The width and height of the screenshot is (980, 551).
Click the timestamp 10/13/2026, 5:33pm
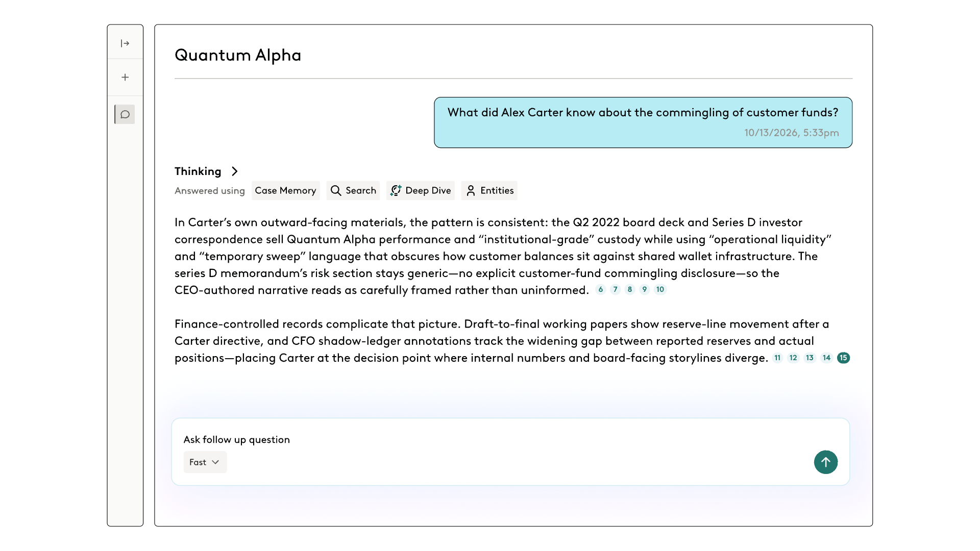[x=792, y=133]
